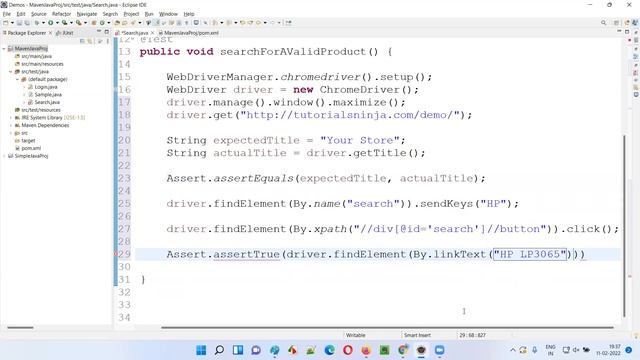This screenshot has height=360, width=640.
Task: Close the Package Explorer tab
Action: tap(50, 33)
